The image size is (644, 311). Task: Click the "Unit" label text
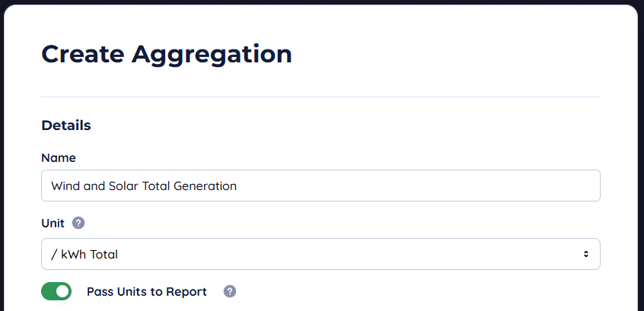pyautogui.click(x=53, y=224)
